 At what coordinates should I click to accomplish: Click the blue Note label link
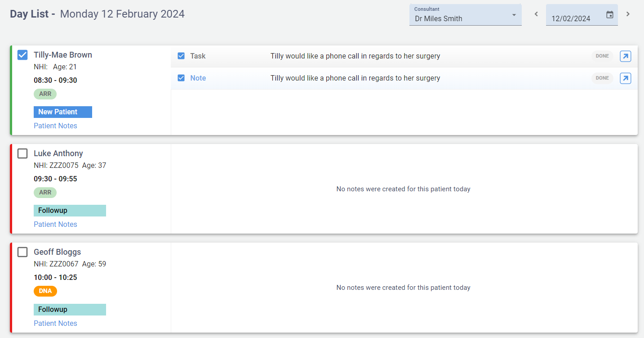pyautogui.click(x=198, y=78)
